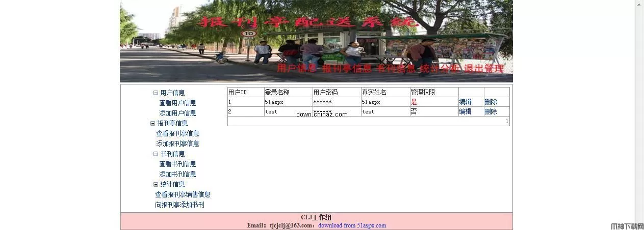The width and height of the screenshot is (644, 230).
Task: Click the CLJ工作组 footer text
Action: tap(316, 217)
